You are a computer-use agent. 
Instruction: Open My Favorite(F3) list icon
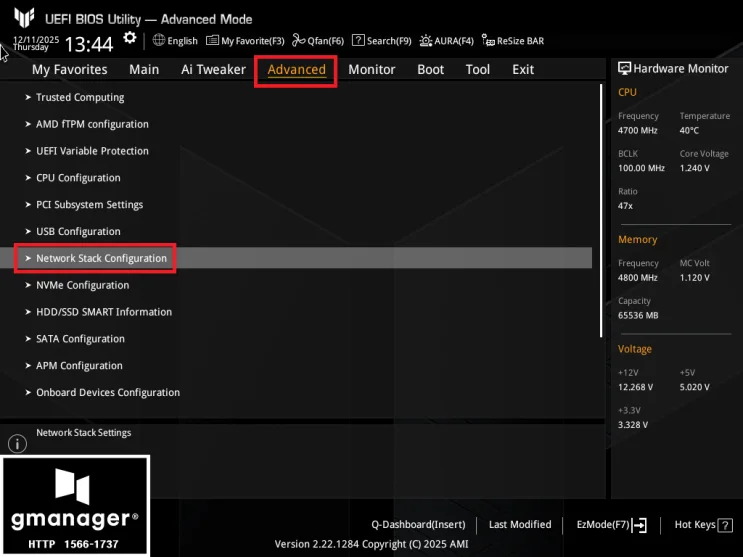tap(212, 40)
